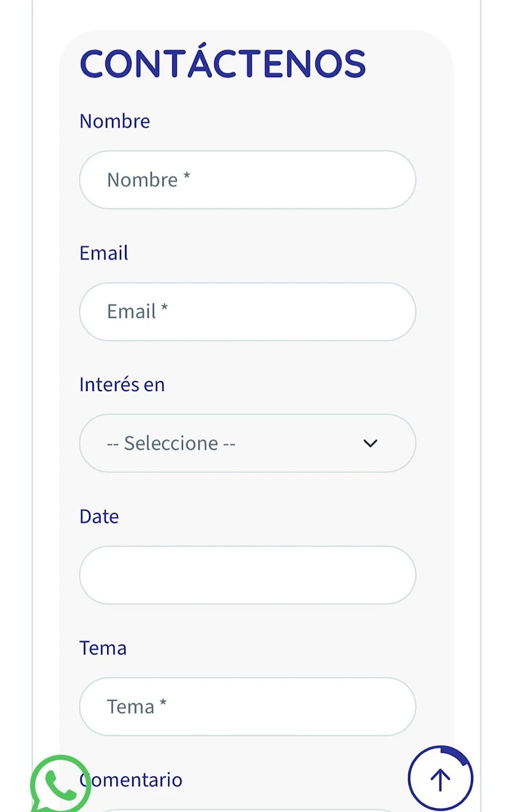
Task: Click the 'Tema *' placeholder text
Action: [x=136, y=707]
